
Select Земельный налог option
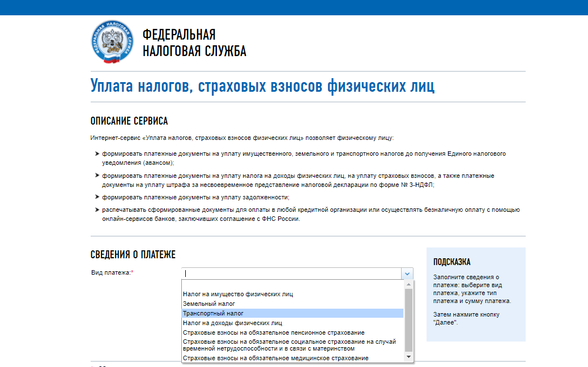[292, 304]
